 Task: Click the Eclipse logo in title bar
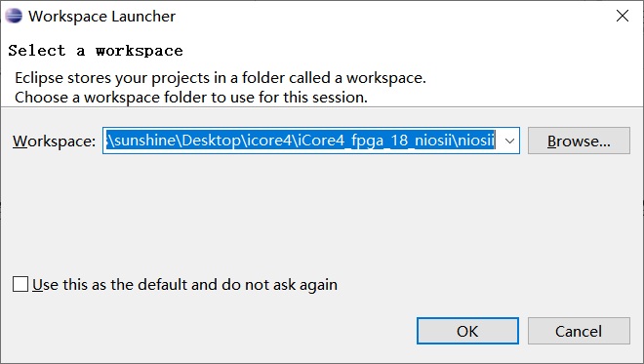pyautogui.click(x=13, y=16)
